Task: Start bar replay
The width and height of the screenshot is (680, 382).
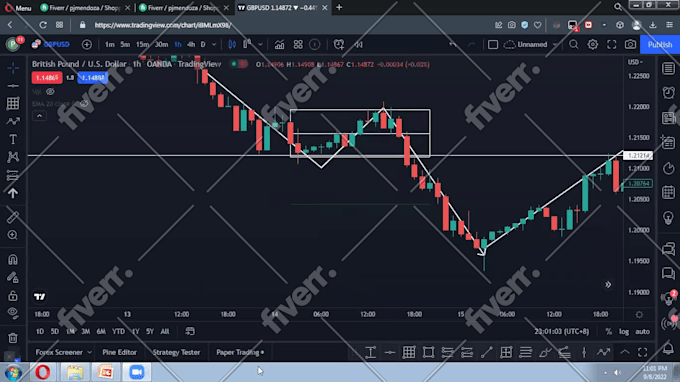Action: pyautogui.click(x=359, y=44)
